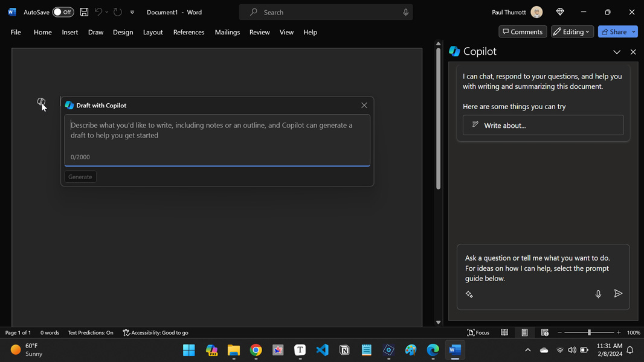Image resolution: width=644 pixels, height=362 pixels.
Task: Open Copilot from the Windows taskbar
Action: (x=211, y=350)
